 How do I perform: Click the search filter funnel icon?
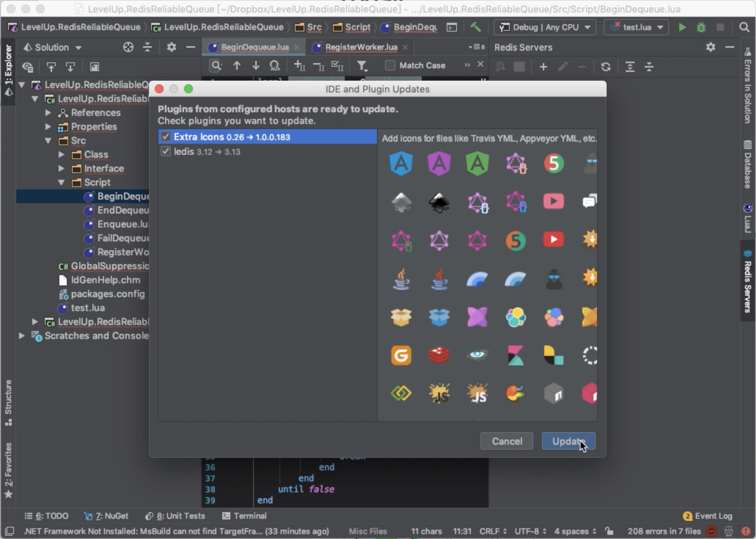(x=362, y=66)
